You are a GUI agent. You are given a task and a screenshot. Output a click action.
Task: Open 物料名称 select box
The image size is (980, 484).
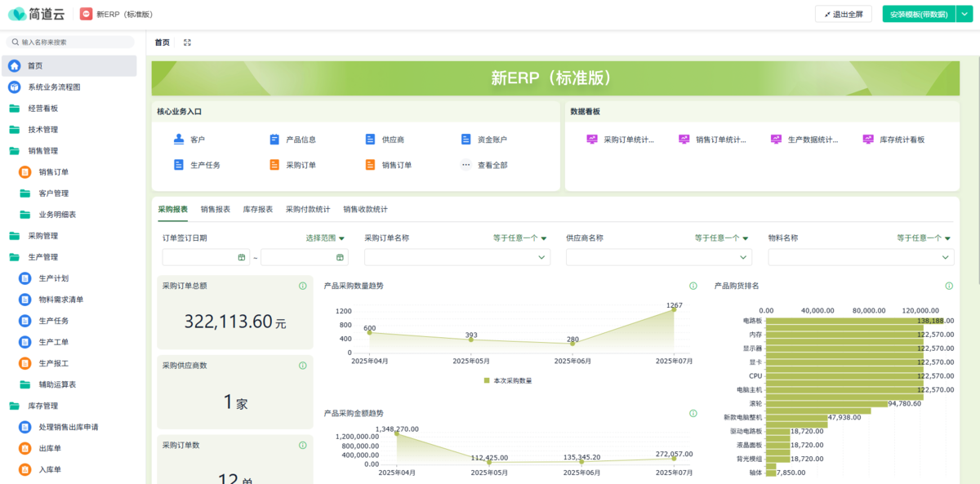pyautogui.click(x=861, y=257)
